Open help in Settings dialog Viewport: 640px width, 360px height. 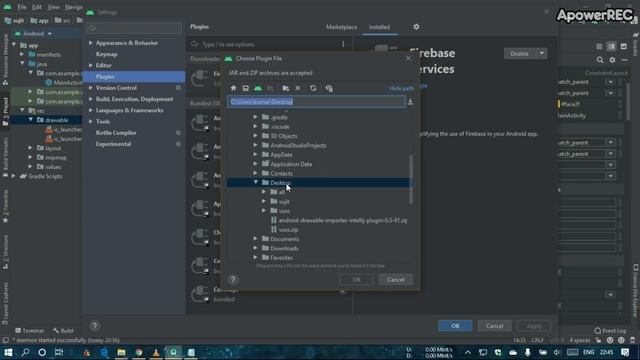[95, 326]
